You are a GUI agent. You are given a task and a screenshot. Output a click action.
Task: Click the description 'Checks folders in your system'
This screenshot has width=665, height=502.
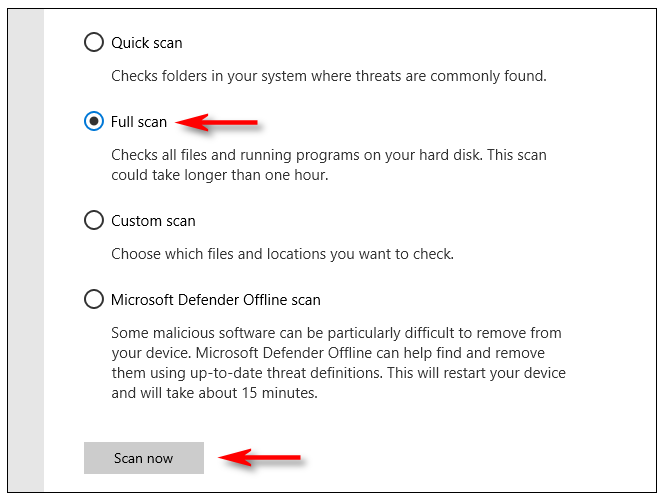(x=209, y=76)
